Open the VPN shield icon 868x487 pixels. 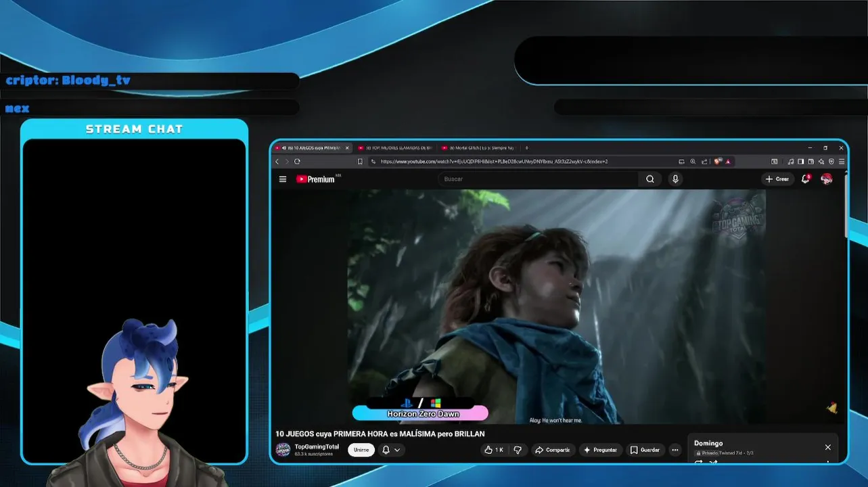(831, 162)
